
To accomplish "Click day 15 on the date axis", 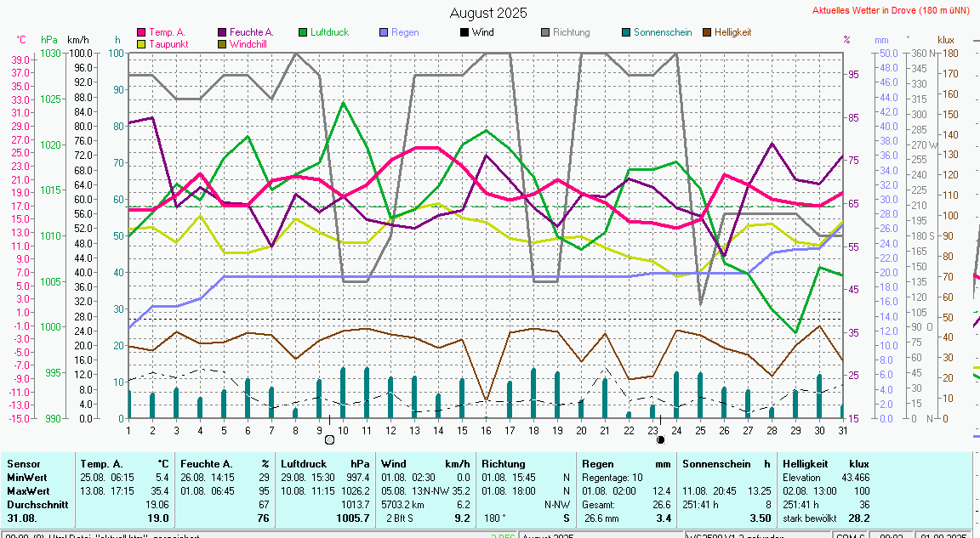I will click(461, 429).
